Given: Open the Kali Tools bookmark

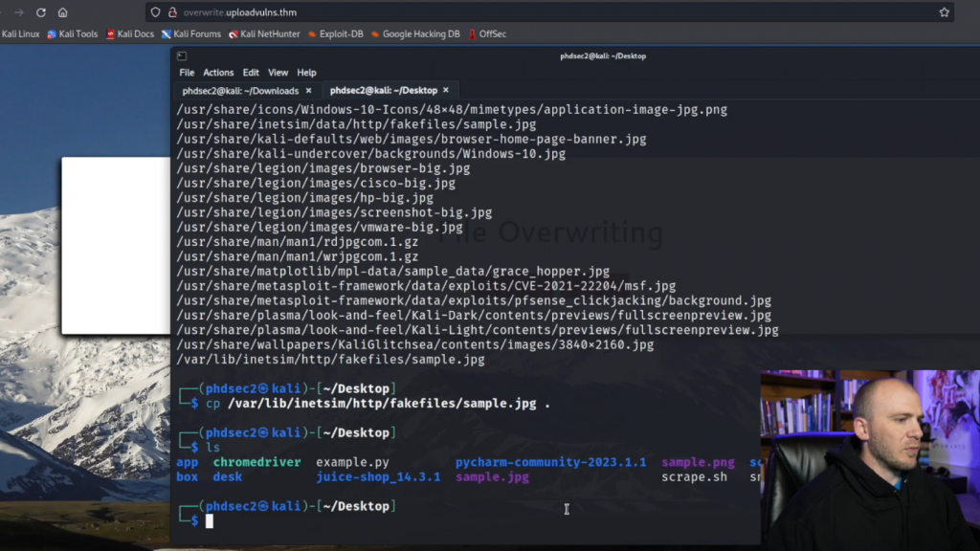Looking at the screenshot, I should (x=73, y=34).
